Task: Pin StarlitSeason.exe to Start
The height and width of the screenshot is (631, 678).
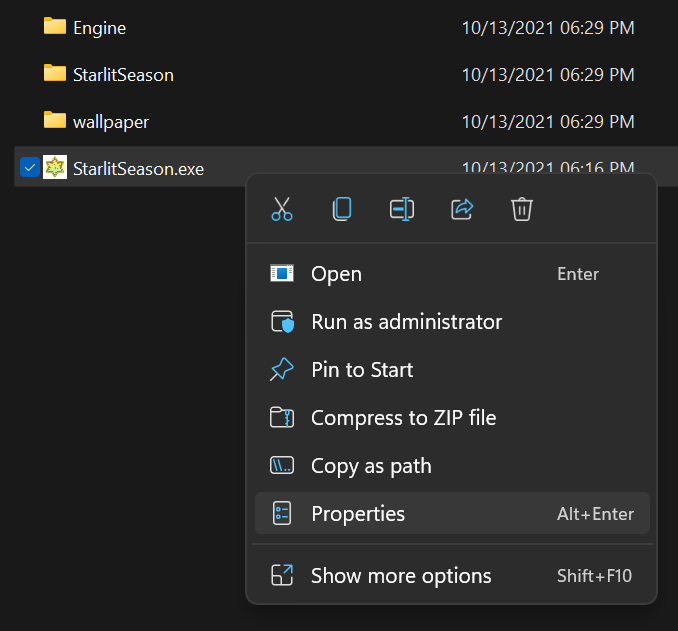Action: click(x=362, y=370)
